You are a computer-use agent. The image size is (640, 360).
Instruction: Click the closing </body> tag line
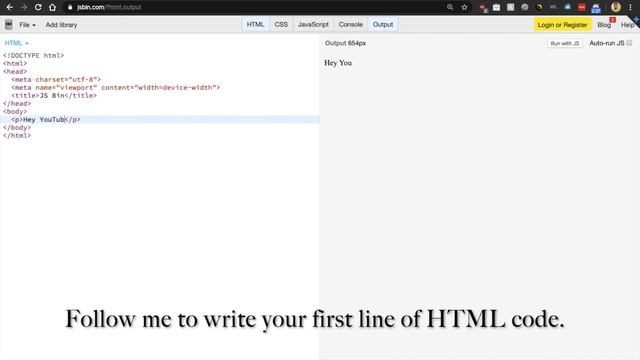(x=17, y=127)
